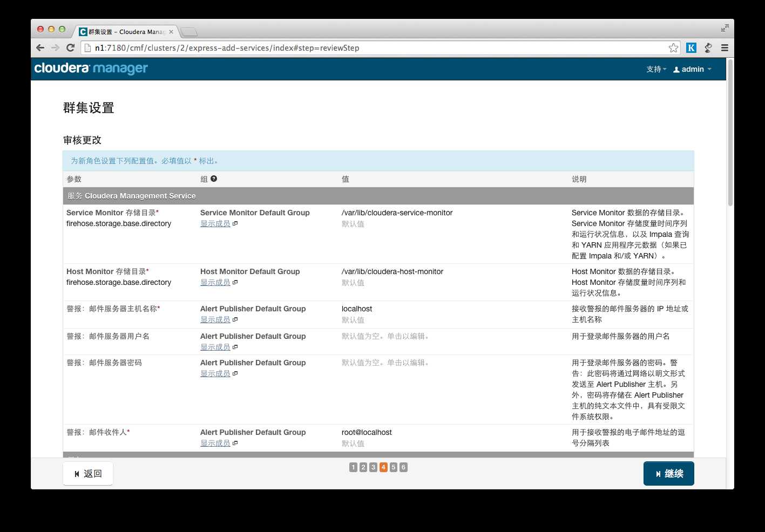This screenshot has height=532, width=765.
Task: Reload the page with refresh icon
Action: click(70, 47)
